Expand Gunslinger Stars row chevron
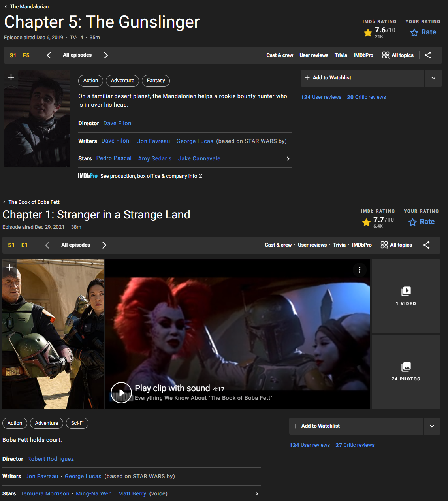The height and width of the screenshot is (501, 448). click(x=288, y=158)
